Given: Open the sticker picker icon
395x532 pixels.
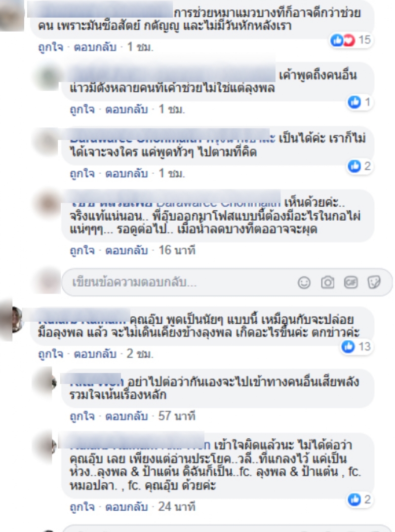Looking at the screenshot, I should [x=374, y=282].
